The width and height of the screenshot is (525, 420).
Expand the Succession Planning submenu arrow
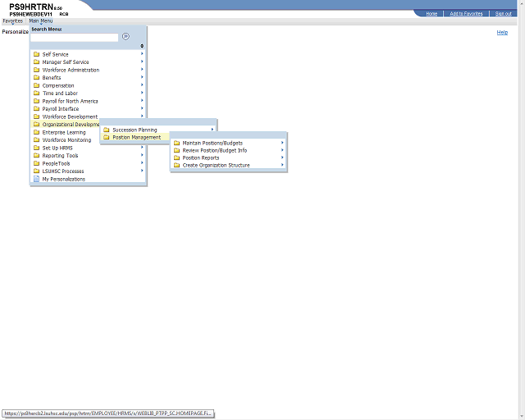tap(212, 130)
